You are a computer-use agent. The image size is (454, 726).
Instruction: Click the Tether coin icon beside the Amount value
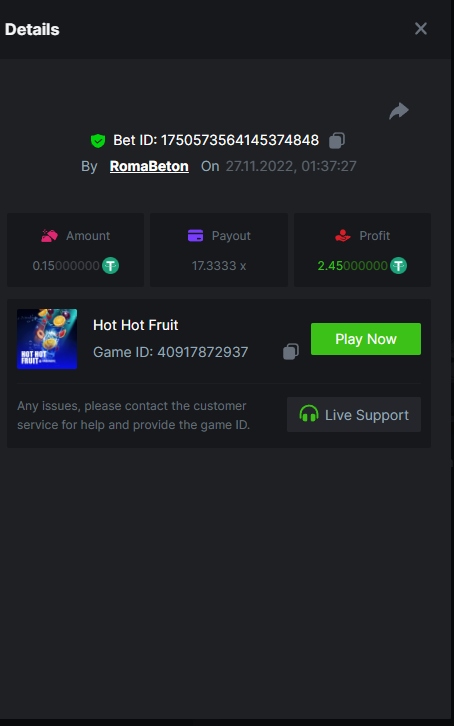coord(111,266)
